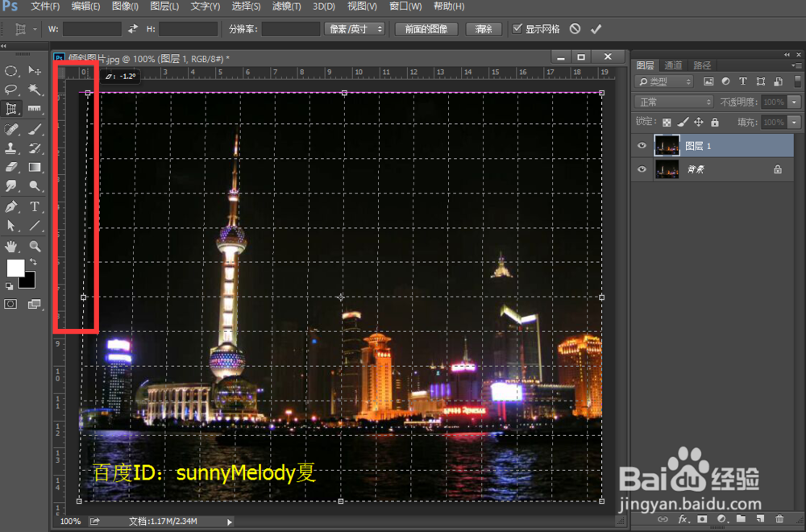Switch to the 通道 tab
This screenshot has width=806, height=532.
673,65
